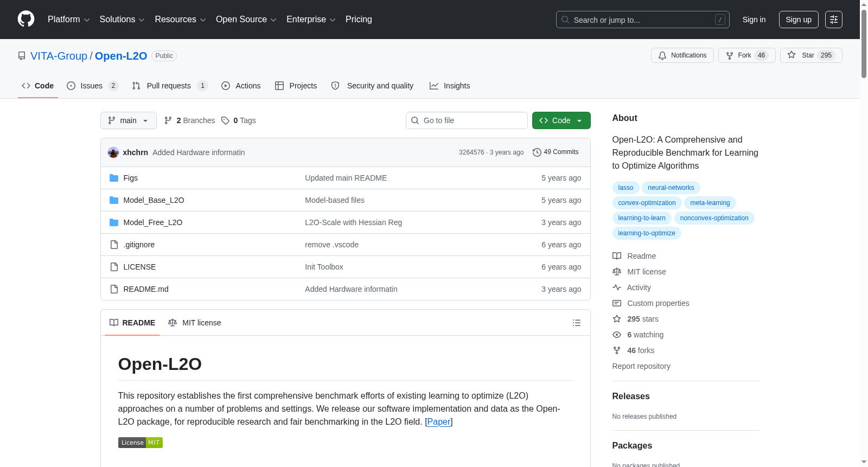Open the Actions tab
Screen dimensions: 868x467
[x=241, y=86]
